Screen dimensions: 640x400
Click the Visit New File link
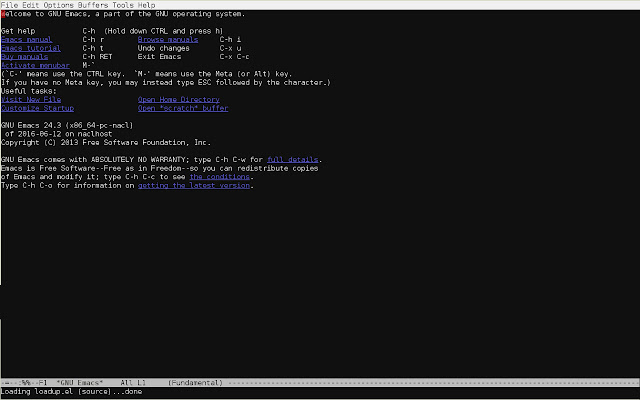31,100
